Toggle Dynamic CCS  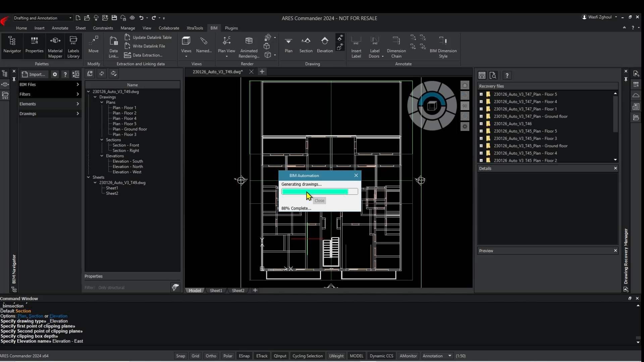(x=381, y=356)
